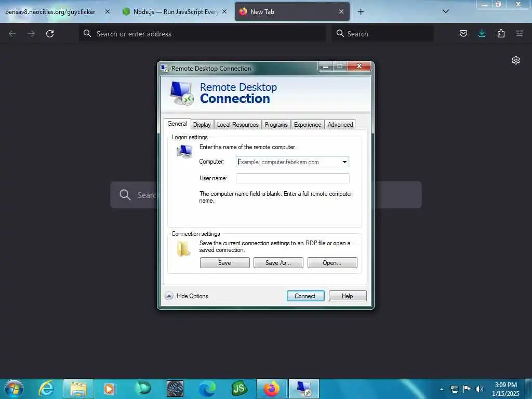Open the Programs tab
This screenshot has width=532, height=399.
[x=276, y=125]
